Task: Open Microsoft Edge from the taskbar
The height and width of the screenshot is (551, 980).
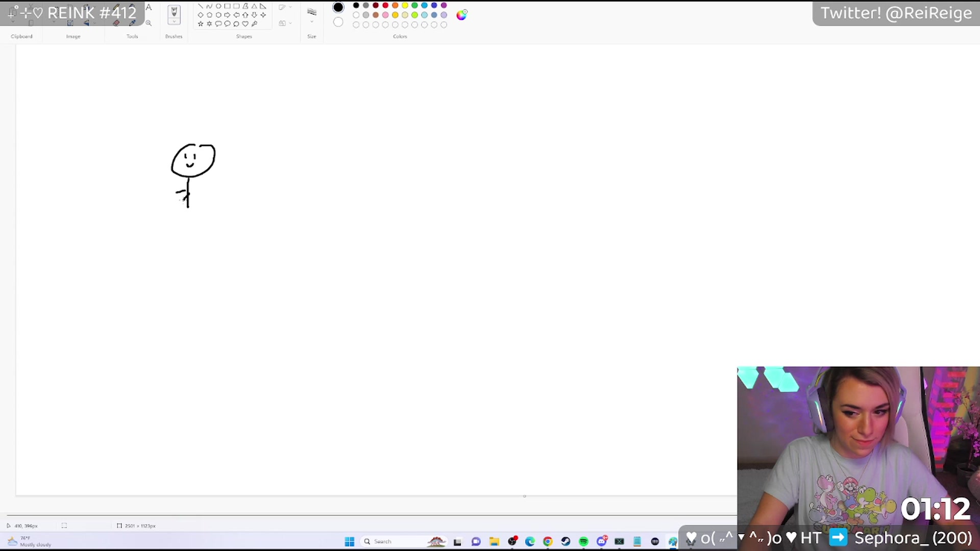Action: (530, 541)
